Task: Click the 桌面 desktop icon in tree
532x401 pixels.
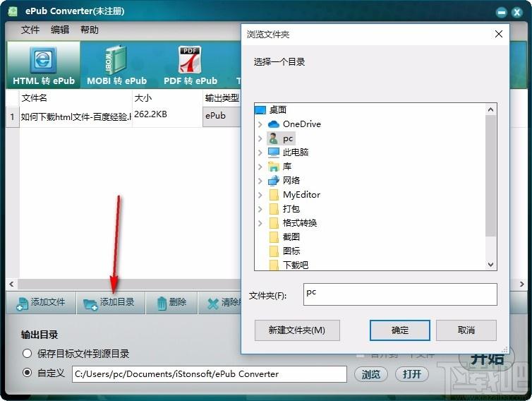Action: (x=260, y=110)
